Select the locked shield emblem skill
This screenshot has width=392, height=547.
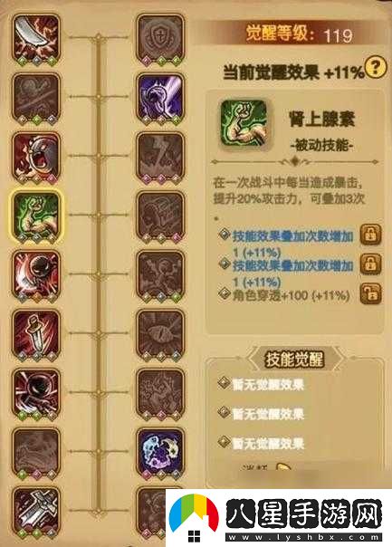[x=160, y=39]
